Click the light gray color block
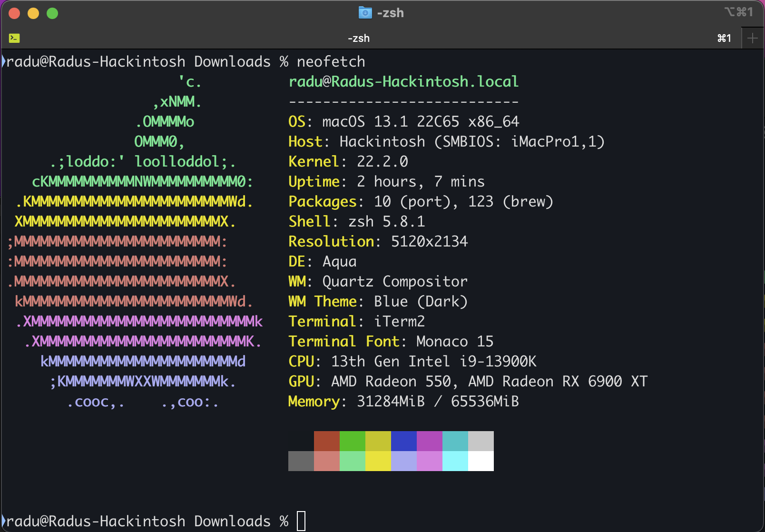The height and width of the screenshot is (532, 765). tap(481, 441)
